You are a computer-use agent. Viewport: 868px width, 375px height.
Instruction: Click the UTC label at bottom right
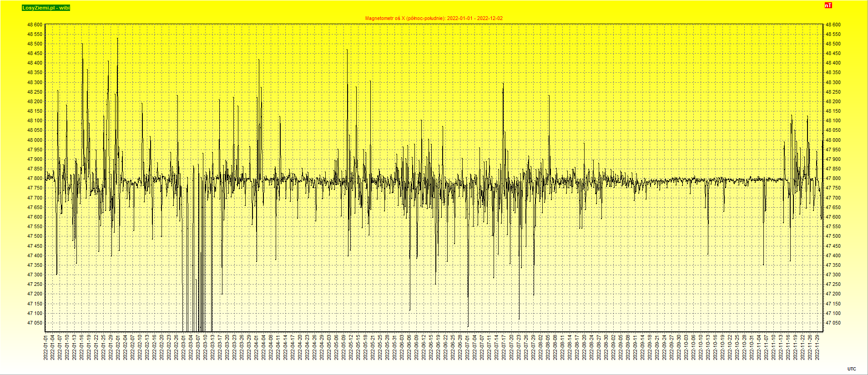click(x=851, y=369)
